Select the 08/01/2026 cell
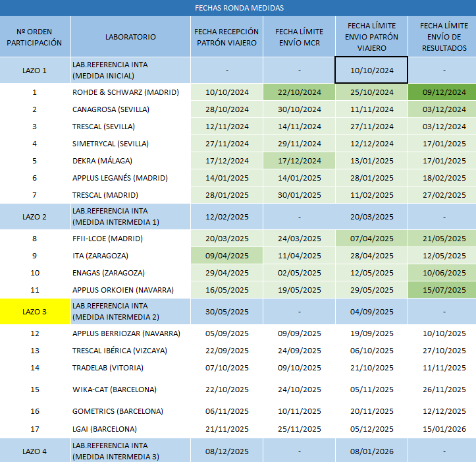Screen dimensions: 476x462 pyautogui.click(x=371, y=451)
